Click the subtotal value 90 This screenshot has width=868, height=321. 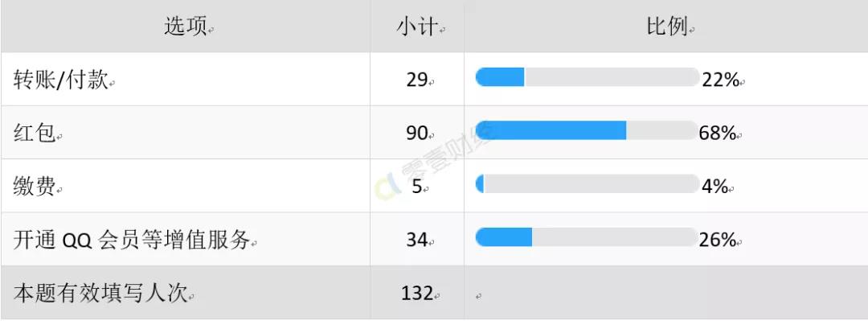pyautogui.click(x=417, y=134)
